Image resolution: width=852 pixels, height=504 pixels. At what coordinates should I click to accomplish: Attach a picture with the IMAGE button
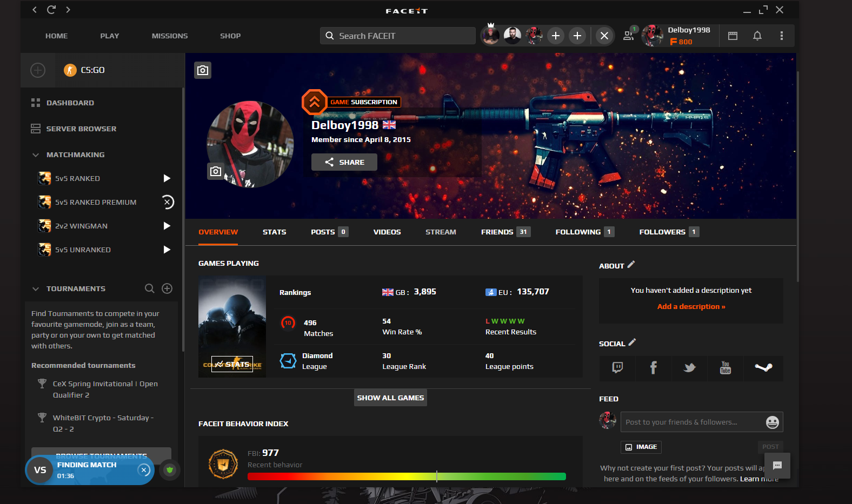641,447
